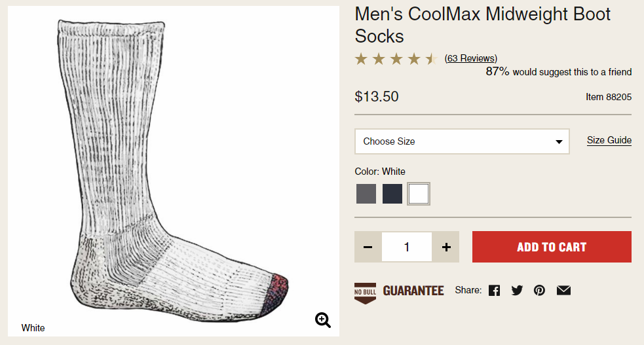644x345 pixels.
Task: Open the Size Guide link
Action: (x=609, y=140)
